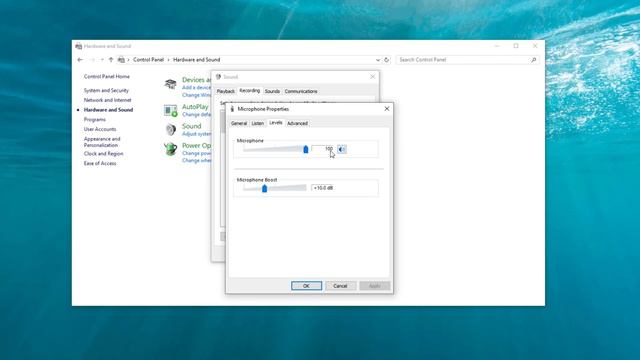
Task: Open User Accounts category
Action: click(100, 129)
